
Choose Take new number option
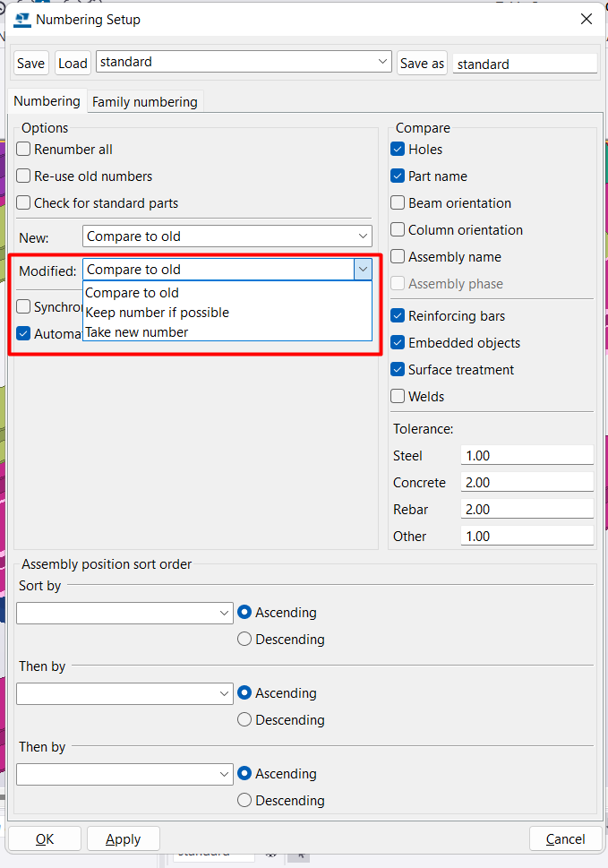tap(137, 332)
